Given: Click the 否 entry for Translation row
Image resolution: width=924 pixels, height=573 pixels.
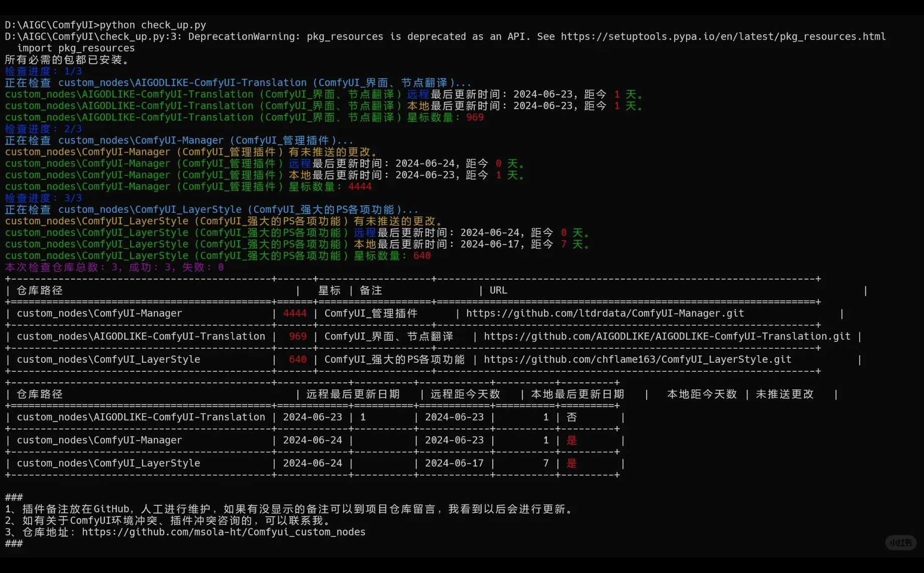Looking at the screenshot, I should (x=572, y=417).
